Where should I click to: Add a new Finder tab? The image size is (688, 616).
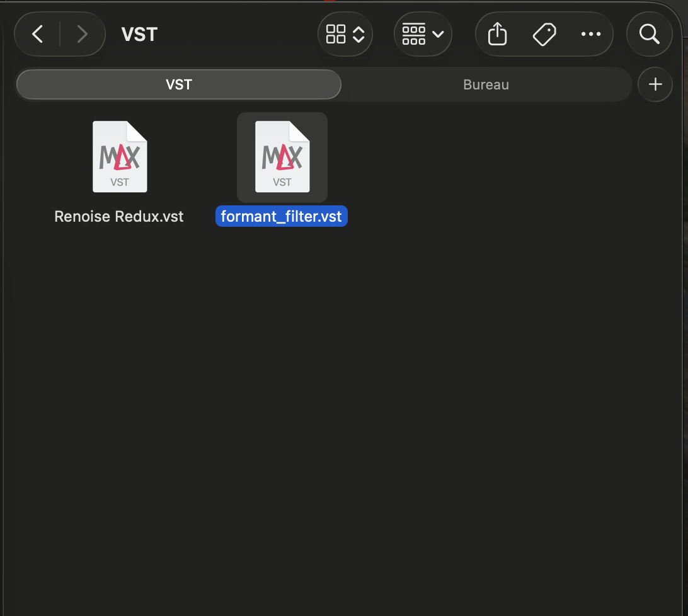pos(655,84)
